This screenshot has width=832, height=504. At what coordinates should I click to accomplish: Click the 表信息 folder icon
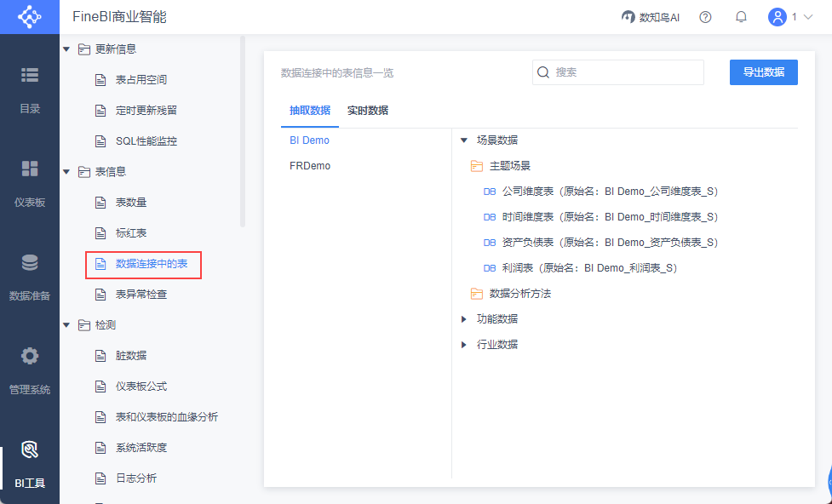[83, 172]
